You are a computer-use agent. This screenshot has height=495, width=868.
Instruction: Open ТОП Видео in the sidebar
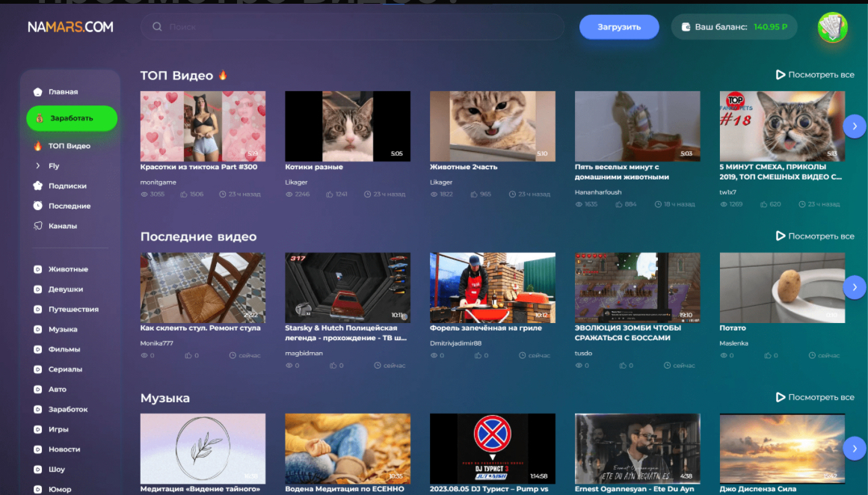70,146
